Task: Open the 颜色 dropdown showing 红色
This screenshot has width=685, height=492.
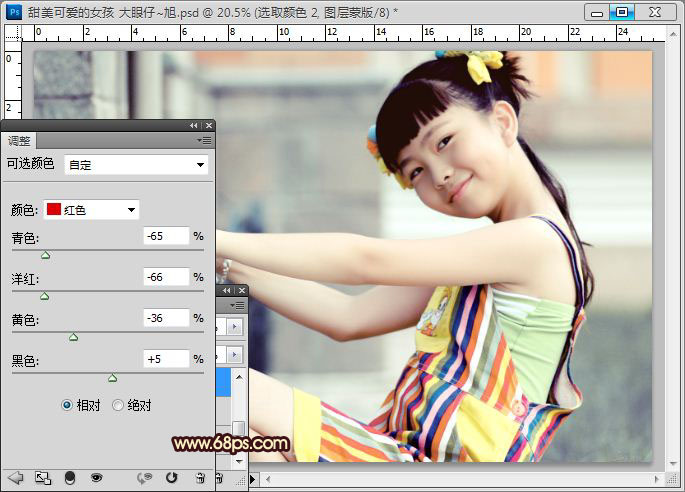Action: tap(91, 210)
